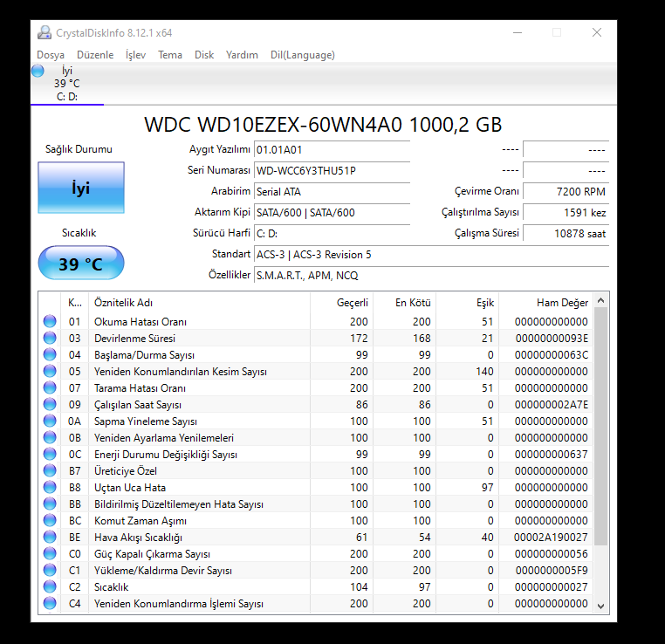The image size is (665, 644).
Task: Click the 39 °C temperature button
Action: click(81, 264)
